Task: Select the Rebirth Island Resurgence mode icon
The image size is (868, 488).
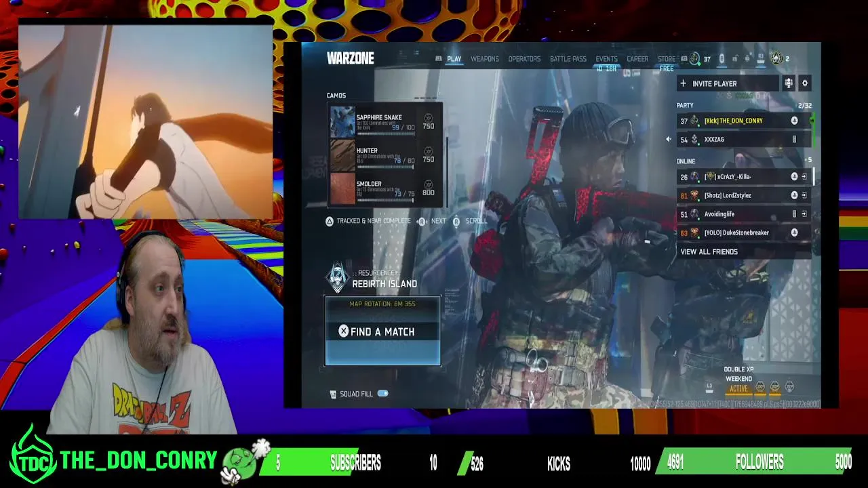Action: tap(338, 279)
